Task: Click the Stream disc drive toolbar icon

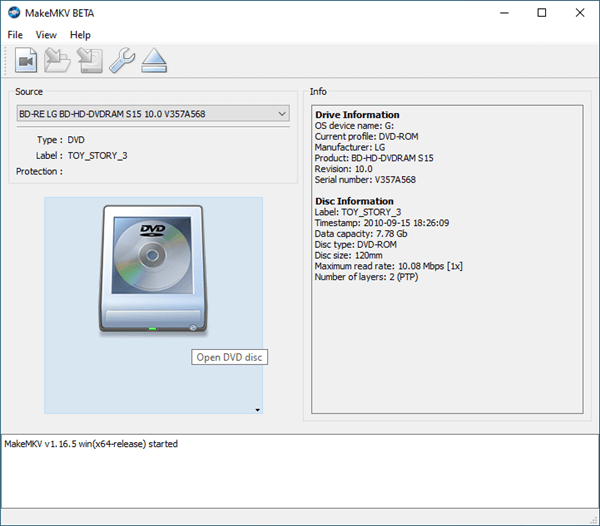Action: [x=90, y=60]
